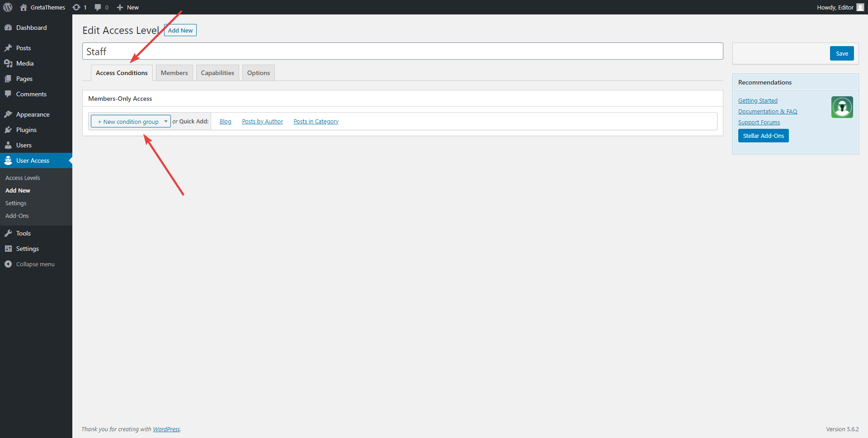Open the comments bubble in admin bar
Image resolution: width=868 pixels, height=438 pixels.
98,7
